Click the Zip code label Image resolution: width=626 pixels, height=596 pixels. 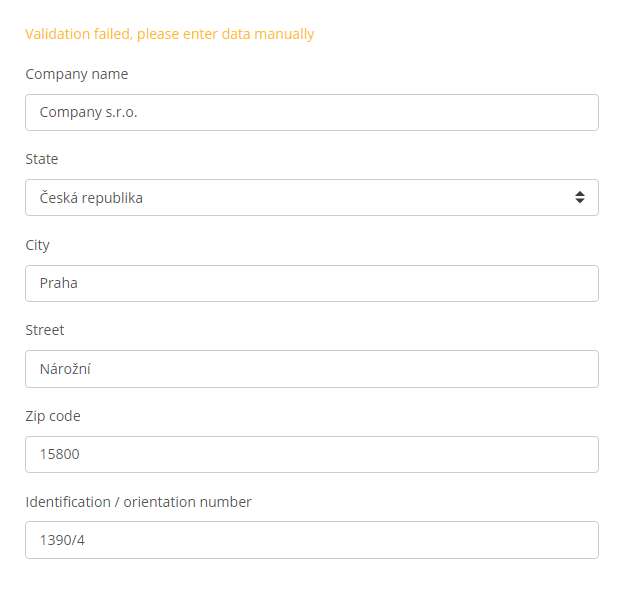click(x=53, y=416)
